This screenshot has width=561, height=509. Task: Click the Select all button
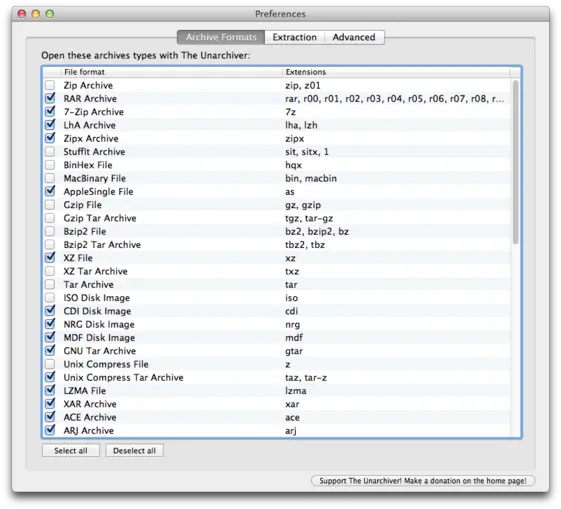[x=70, y=450]
